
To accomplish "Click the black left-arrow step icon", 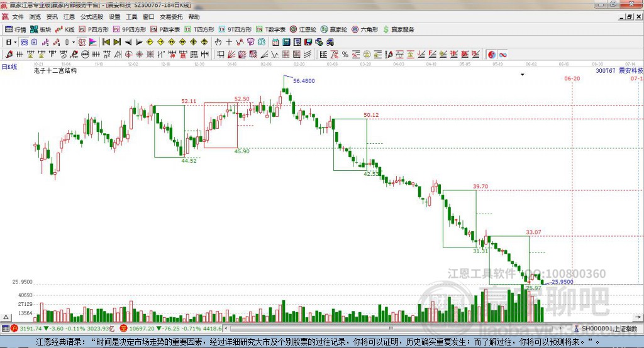I will [x=128, y=42].
